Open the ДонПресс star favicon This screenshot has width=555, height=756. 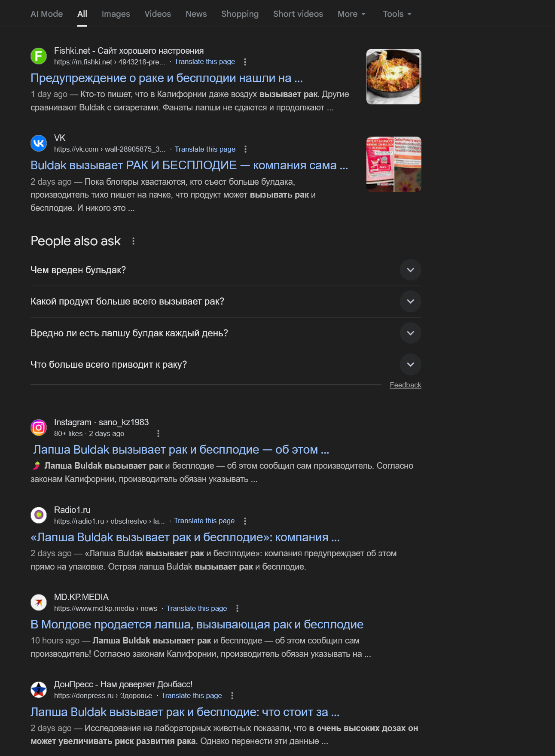[x=39, y=689]
